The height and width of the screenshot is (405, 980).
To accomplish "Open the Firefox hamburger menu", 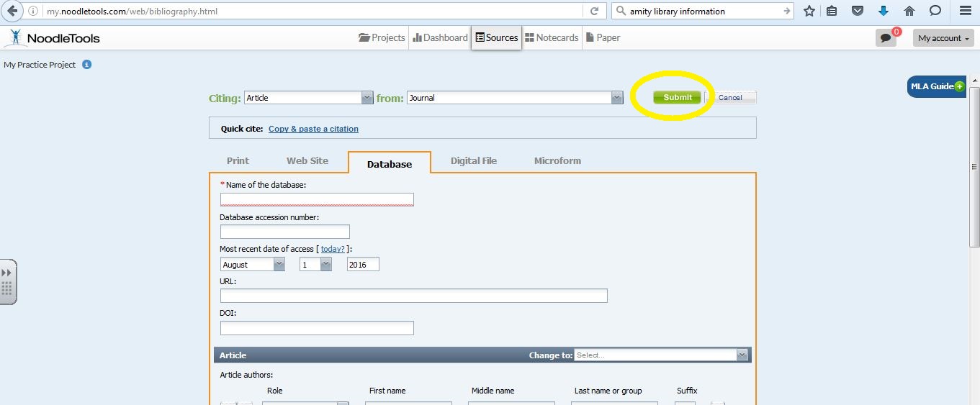I will (x=966, y=11).
